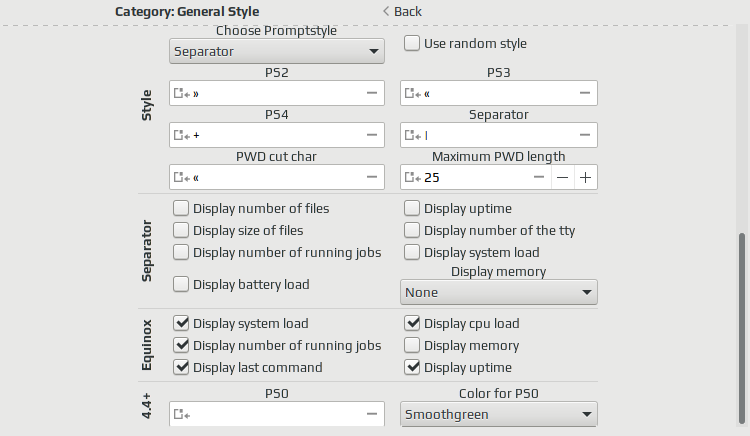Click the clear-text icon in Separator field

pyautogui.click(x=585, y=135)
